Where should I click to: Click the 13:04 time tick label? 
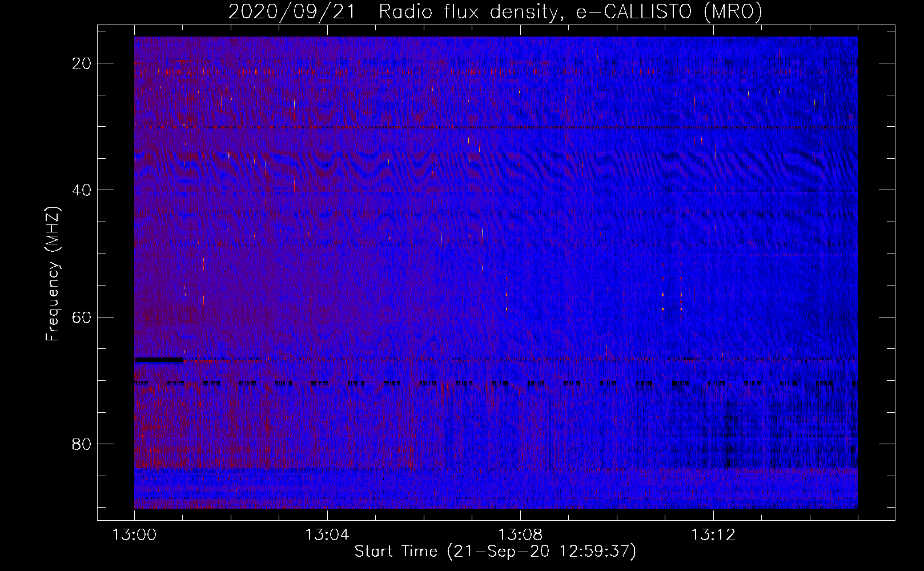pyautogui.click(x=327, y=535)
